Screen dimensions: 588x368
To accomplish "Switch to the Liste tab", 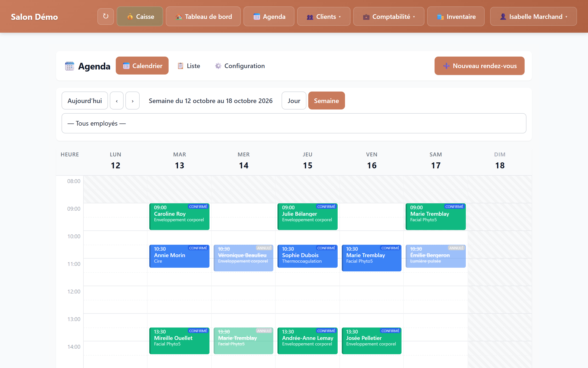I will (x=189, y=66).
